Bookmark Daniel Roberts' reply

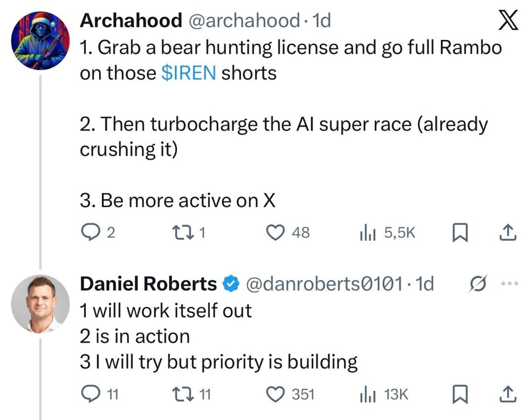[461, 393]
